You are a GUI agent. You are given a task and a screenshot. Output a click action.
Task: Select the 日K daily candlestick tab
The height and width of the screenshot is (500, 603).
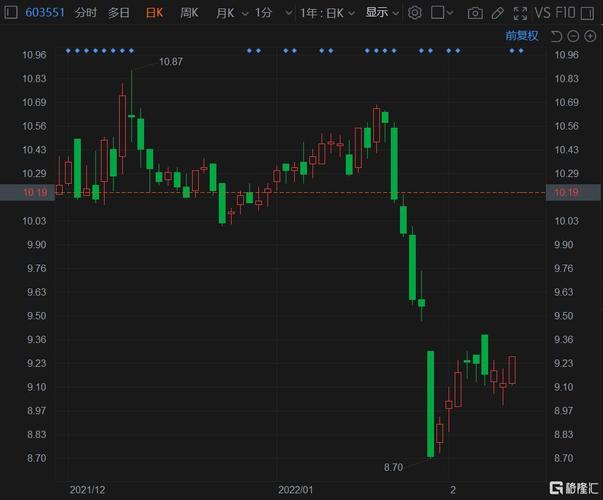[x=155, y=13]
